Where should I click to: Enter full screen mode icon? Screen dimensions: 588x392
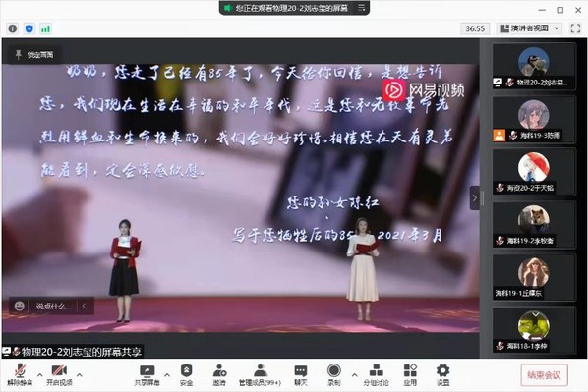point(575,28)
